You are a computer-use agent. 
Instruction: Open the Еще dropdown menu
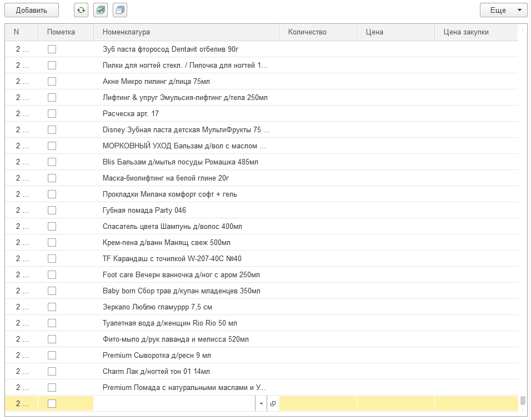pos(503,10)
